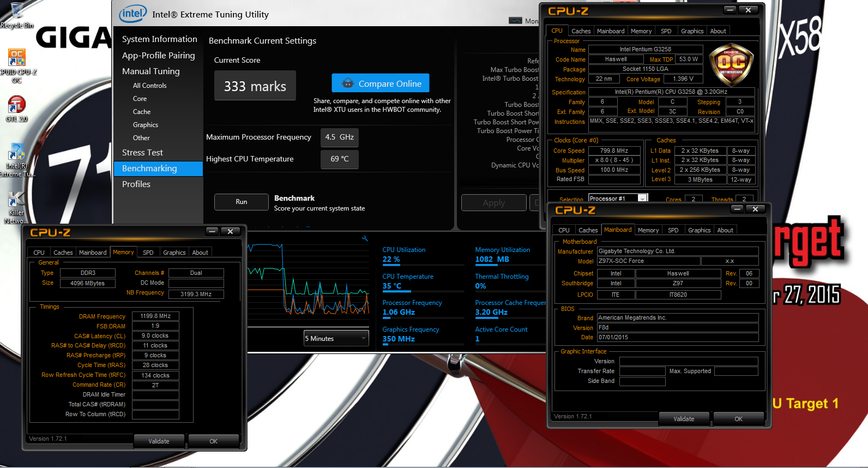Select Graphics under Manual Tuning
Screen dimensions: 868x468
(146, 125)
